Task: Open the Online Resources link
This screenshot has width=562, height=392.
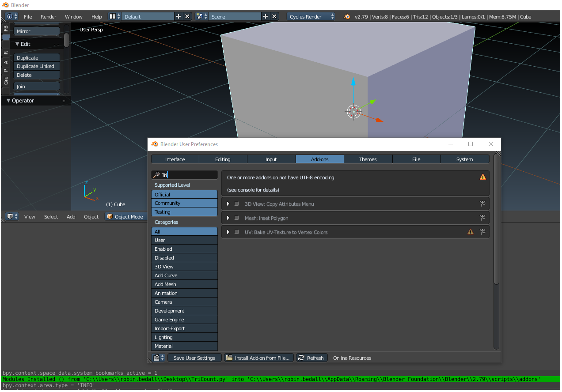Action: click(x=352, y=358)
